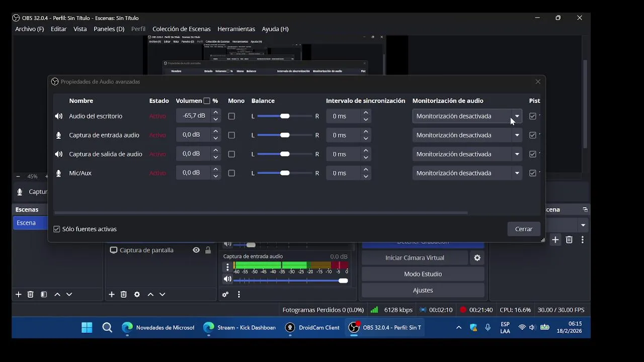This screenshot has height=362, width=644.
Task: Click the Captura de entrada audio microphone icon
Action: point(59,135)
